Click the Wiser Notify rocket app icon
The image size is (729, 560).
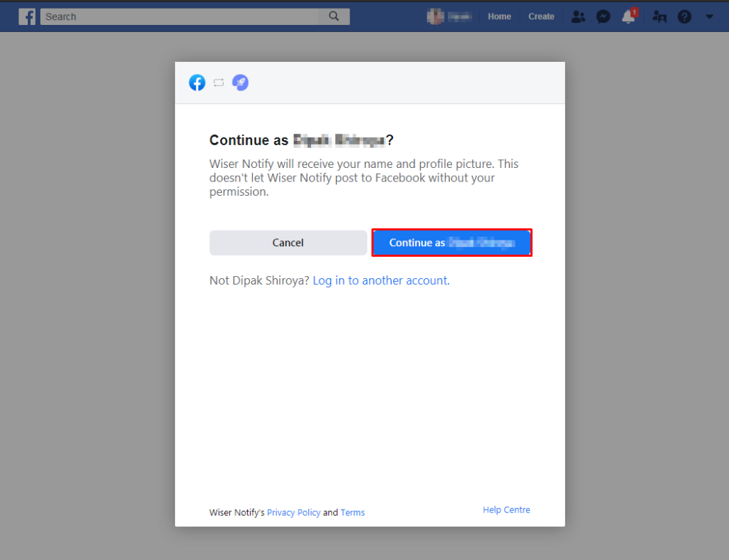click(x=241, y=83)
